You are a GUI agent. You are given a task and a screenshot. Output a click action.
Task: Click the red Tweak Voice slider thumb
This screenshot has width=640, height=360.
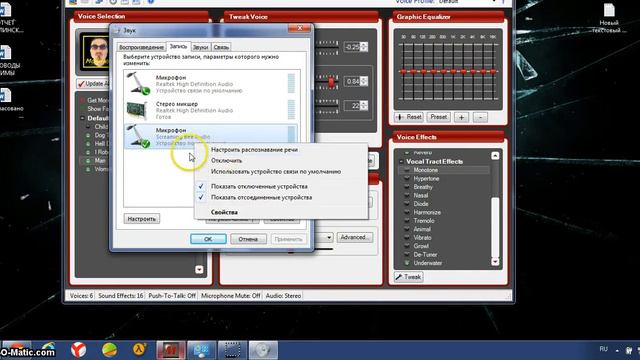331,82
